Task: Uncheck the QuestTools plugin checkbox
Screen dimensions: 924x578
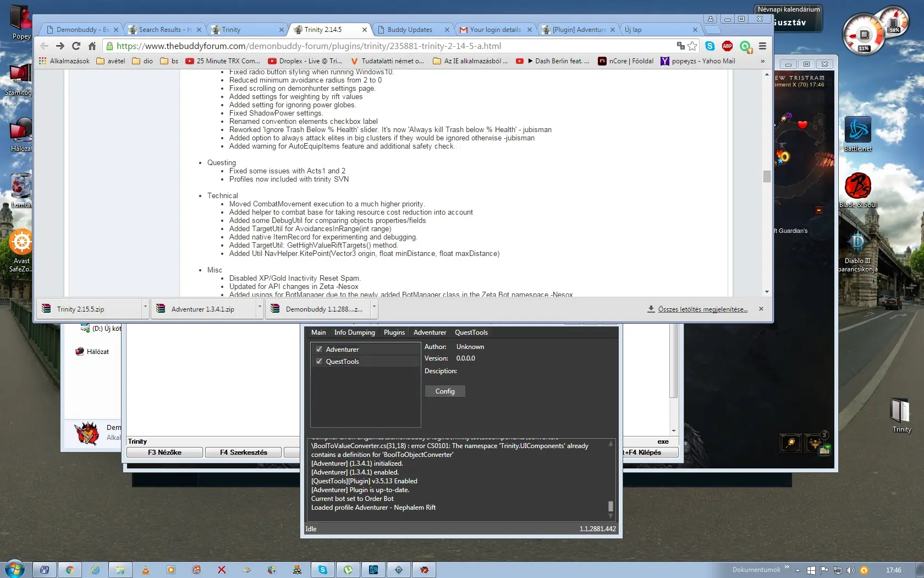Action: 319,361
